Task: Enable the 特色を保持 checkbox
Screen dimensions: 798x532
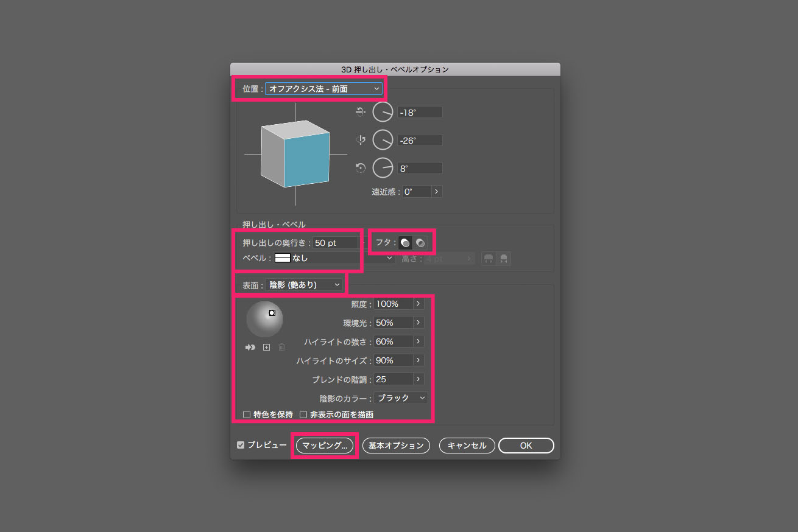Action: point(247,415)
